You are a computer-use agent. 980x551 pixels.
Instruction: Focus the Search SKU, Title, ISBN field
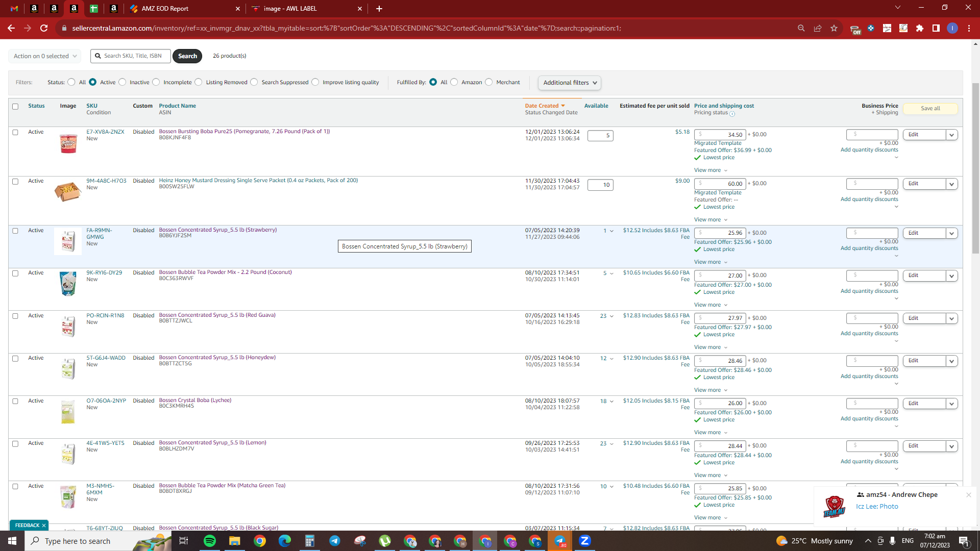[x=131, y=56]
